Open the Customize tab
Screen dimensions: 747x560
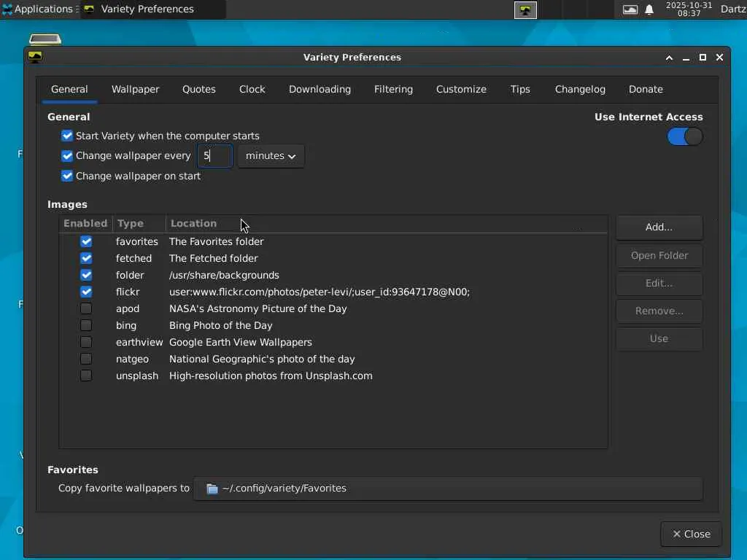pos(461,90)
